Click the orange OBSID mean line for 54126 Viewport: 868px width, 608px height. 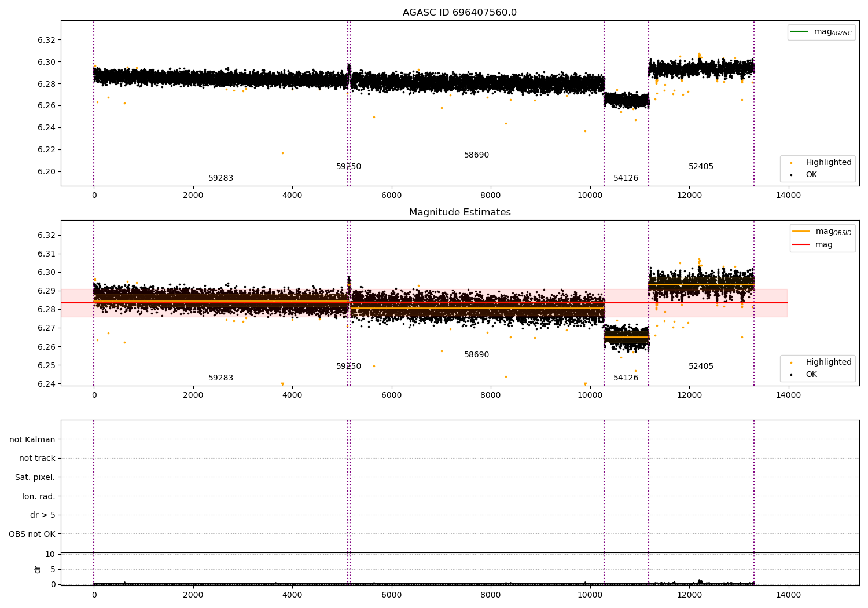(626, 337)
